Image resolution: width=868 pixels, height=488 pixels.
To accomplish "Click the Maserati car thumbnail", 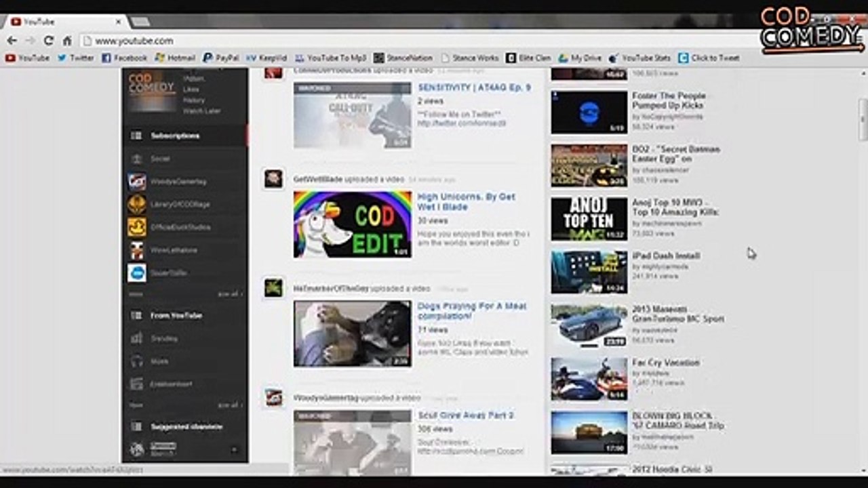I will pos(589,325).
